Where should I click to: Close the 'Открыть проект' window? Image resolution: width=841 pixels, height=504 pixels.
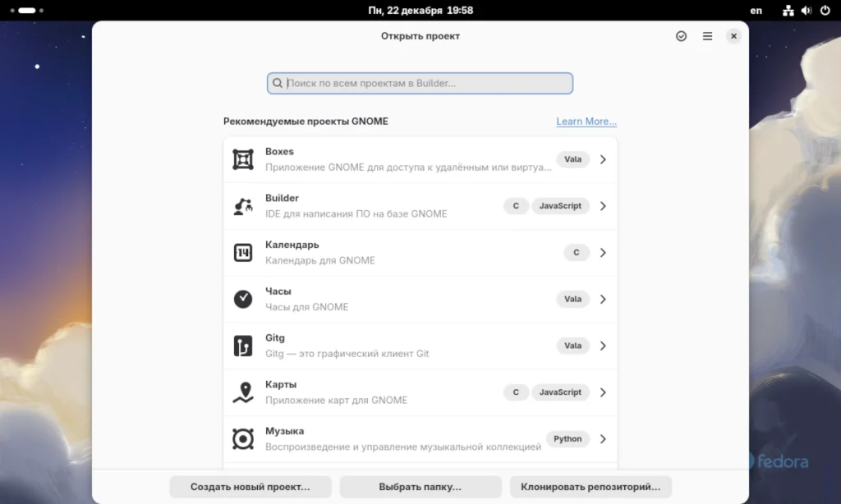point(733,36)
